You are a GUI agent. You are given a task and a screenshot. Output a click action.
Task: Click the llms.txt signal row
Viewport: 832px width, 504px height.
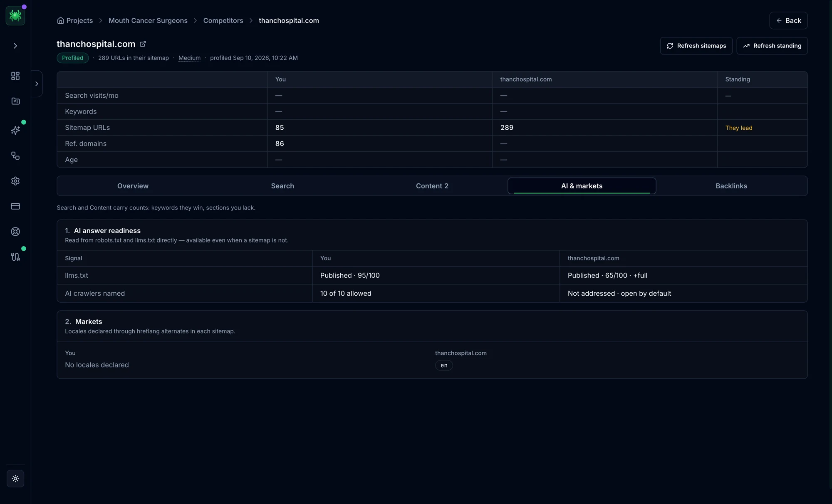pos(432,275)
